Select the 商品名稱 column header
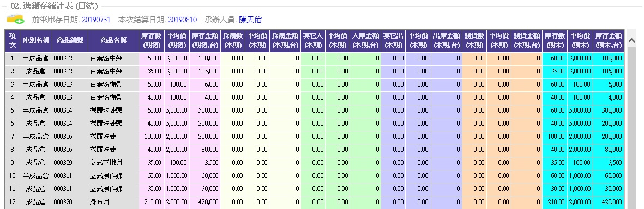The image size is (644, 209). click(113, 41)
